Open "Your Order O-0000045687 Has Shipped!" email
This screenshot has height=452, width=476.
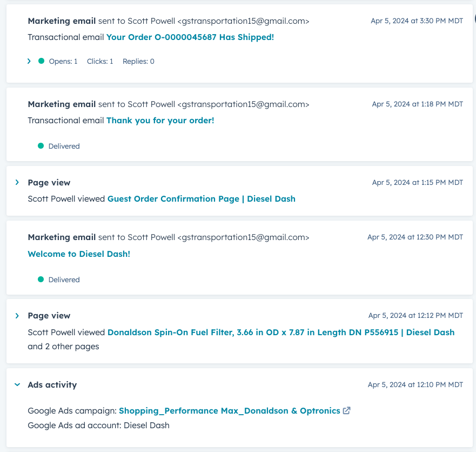tap(190, 37)
